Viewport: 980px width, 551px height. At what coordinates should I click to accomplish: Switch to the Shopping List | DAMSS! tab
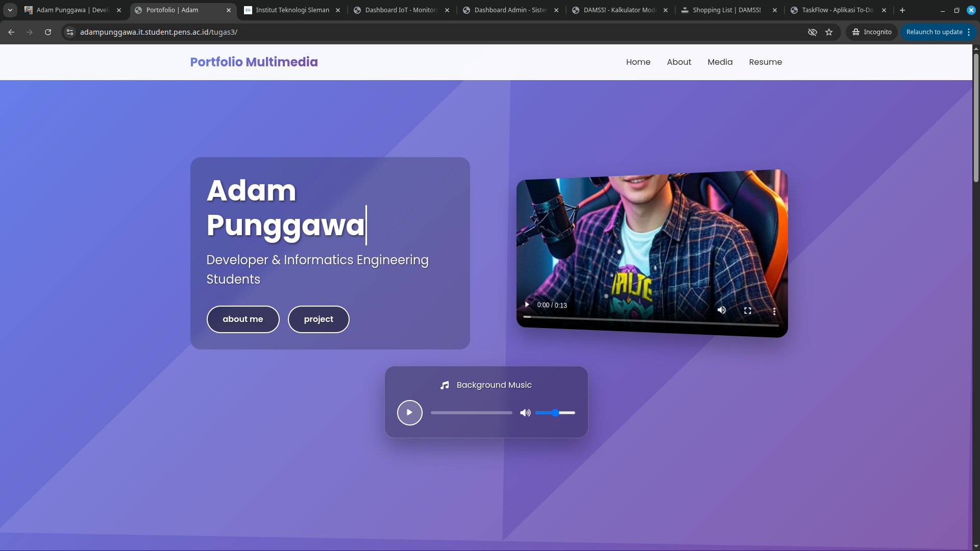(x=727, y=10)
